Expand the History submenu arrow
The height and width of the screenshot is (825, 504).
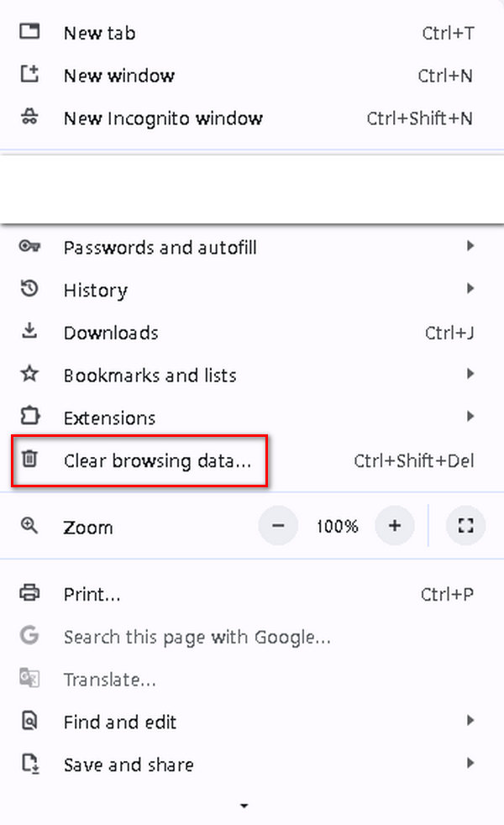pyautogui.click(x=470, y=290)
